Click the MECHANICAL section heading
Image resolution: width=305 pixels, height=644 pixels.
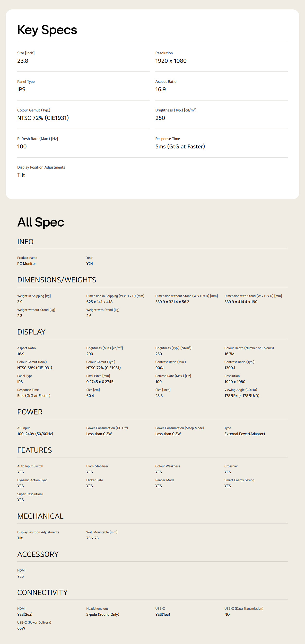40,516
